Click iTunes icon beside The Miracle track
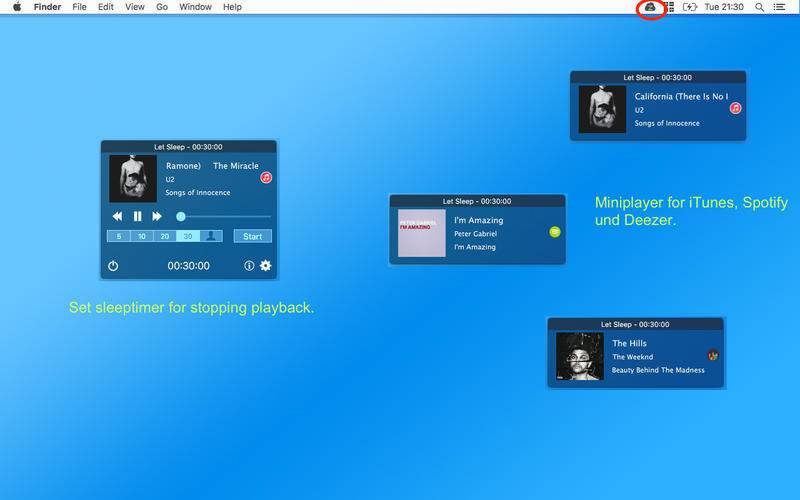The height and width of the screenshot is (500, 800). [266, 178]
